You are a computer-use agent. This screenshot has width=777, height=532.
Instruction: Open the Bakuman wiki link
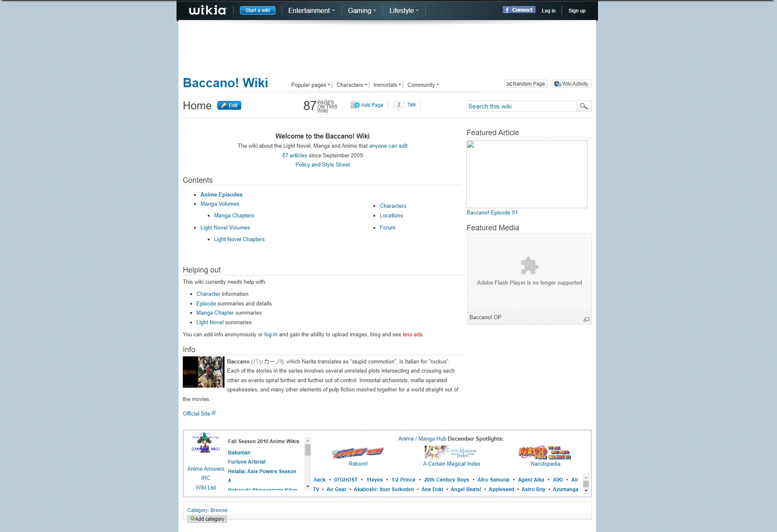click(239, 452)
